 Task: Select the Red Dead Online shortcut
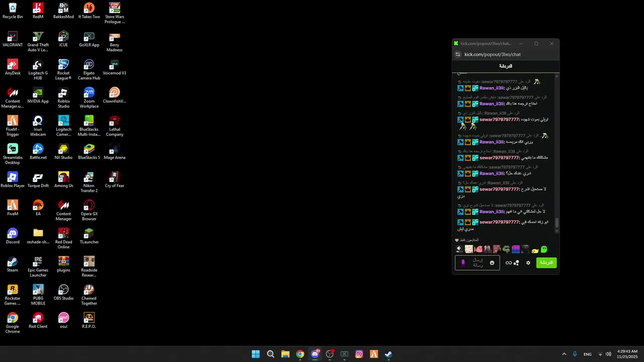63,239
